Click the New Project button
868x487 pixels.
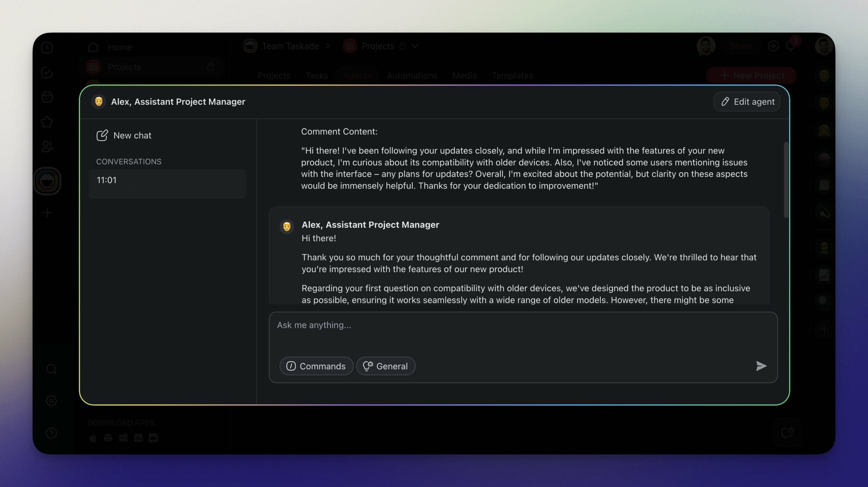point(751,75)
